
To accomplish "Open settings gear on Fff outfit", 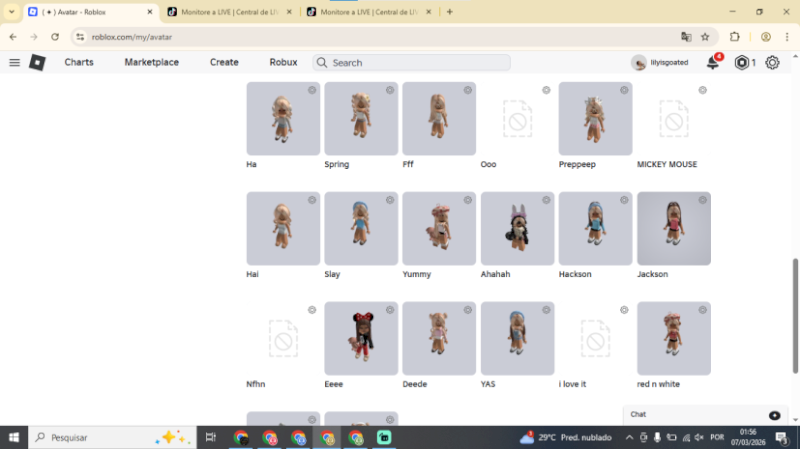I will click(467, 90).
